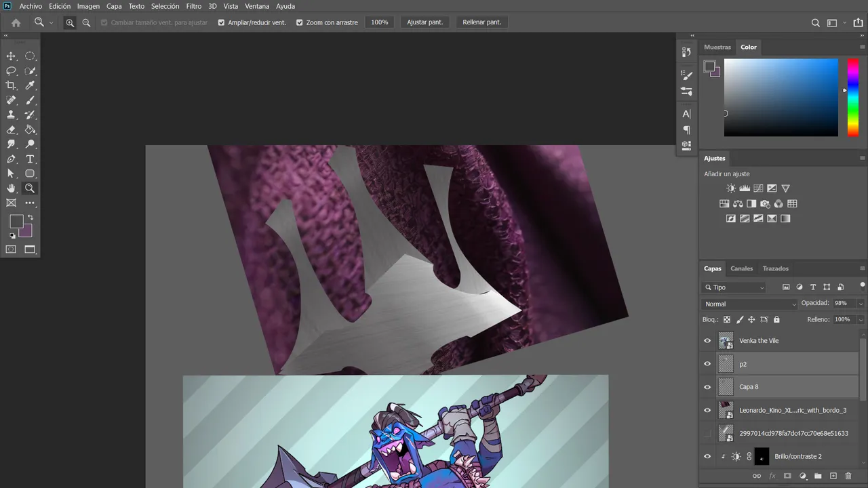Screen dimensions: 868x488
Task: Select the Smudge tool
Action: (11, 144)
